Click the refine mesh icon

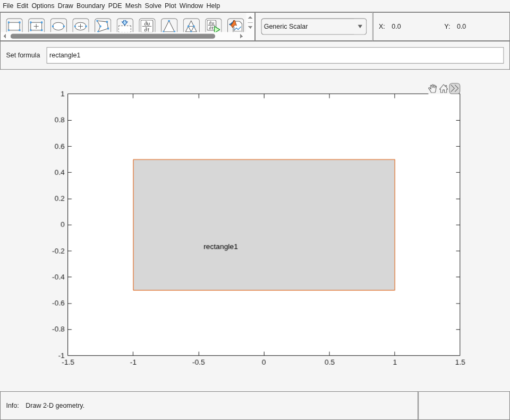(191, 26)
